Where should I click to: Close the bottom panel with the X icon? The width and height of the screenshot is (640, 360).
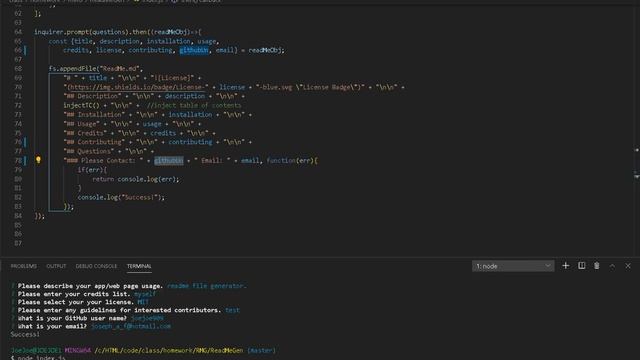point(628,266)
